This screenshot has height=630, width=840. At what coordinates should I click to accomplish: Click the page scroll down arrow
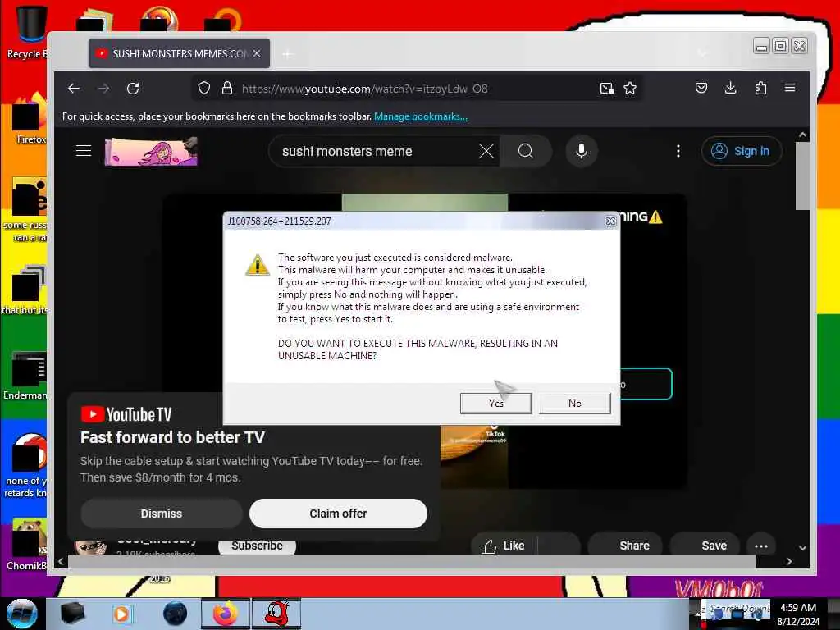click(802, 547)
